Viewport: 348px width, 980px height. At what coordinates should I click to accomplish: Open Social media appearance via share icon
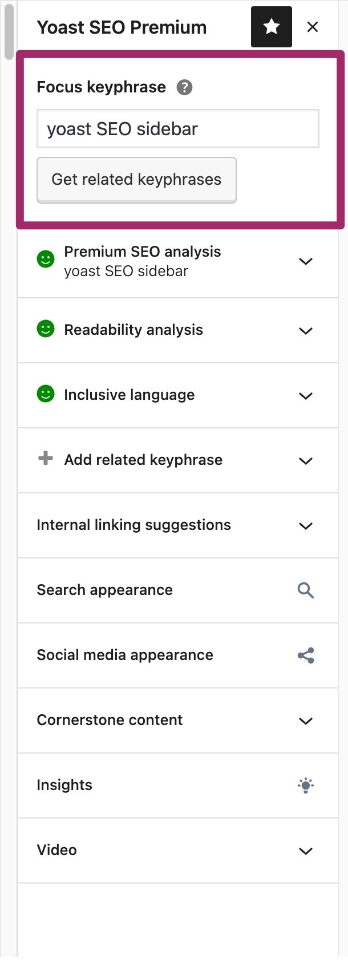click(305, 656)
